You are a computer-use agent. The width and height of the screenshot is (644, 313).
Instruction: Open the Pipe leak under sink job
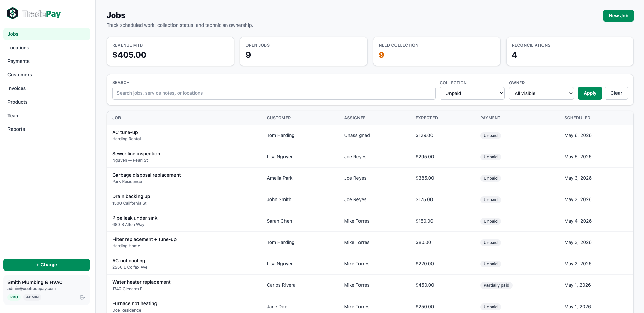coord(135,218)
